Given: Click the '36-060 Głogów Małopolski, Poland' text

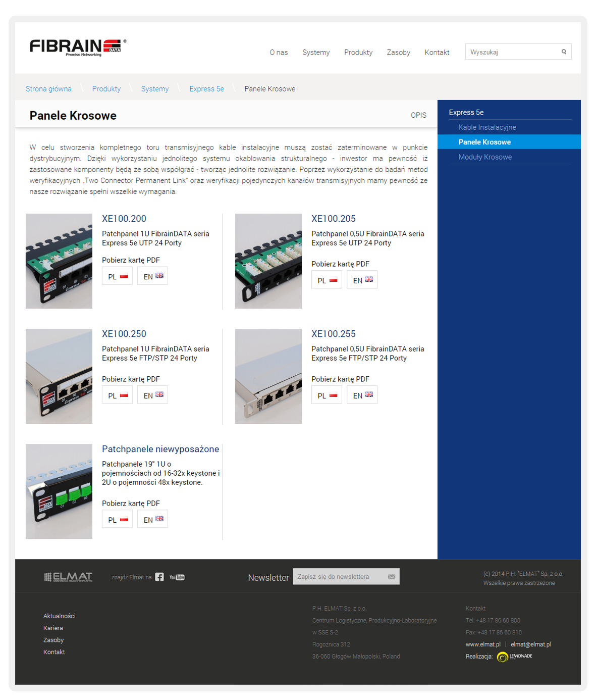Looking at the screenshot, I should coord(356,657).
